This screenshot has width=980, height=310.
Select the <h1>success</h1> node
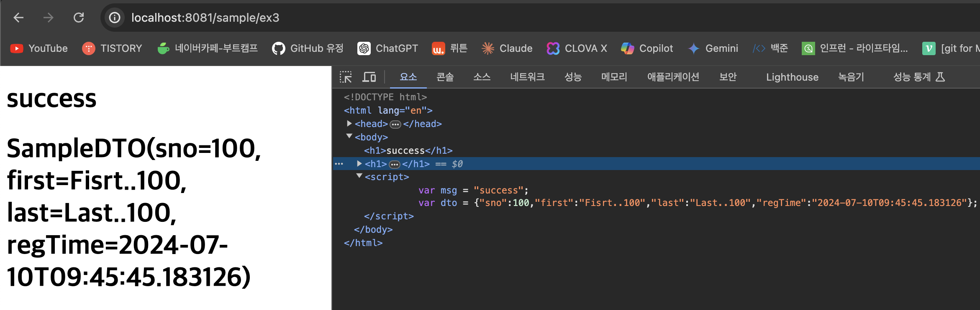click(x=408, y=150)
